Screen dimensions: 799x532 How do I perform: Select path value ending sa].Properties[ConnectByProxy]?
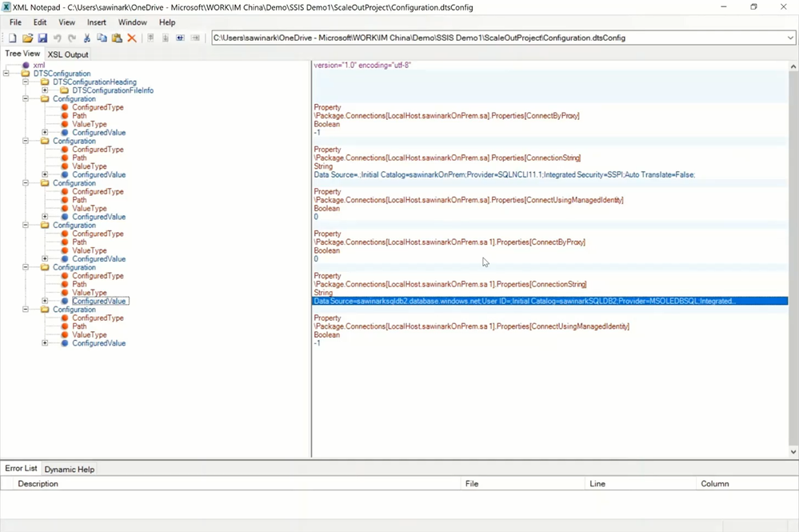pos(447,116)
